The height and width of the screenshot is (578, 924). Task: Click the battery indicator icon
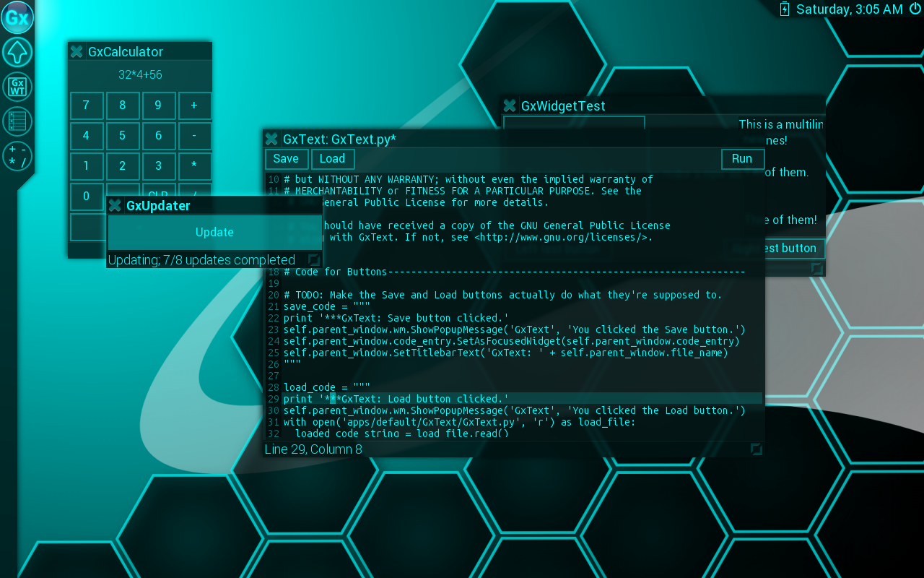pos(785,9)
